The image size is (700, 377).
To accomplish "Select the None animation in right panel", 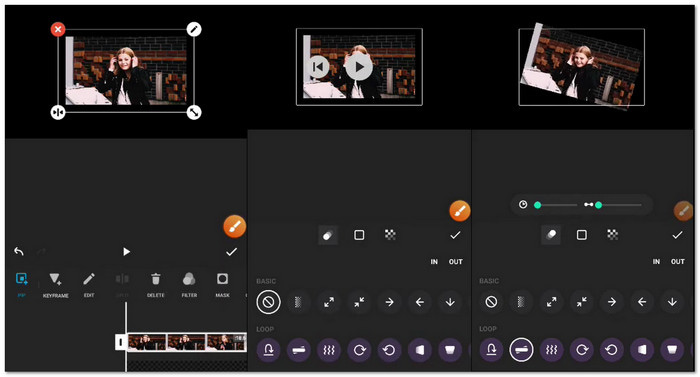I will point(491,302).
